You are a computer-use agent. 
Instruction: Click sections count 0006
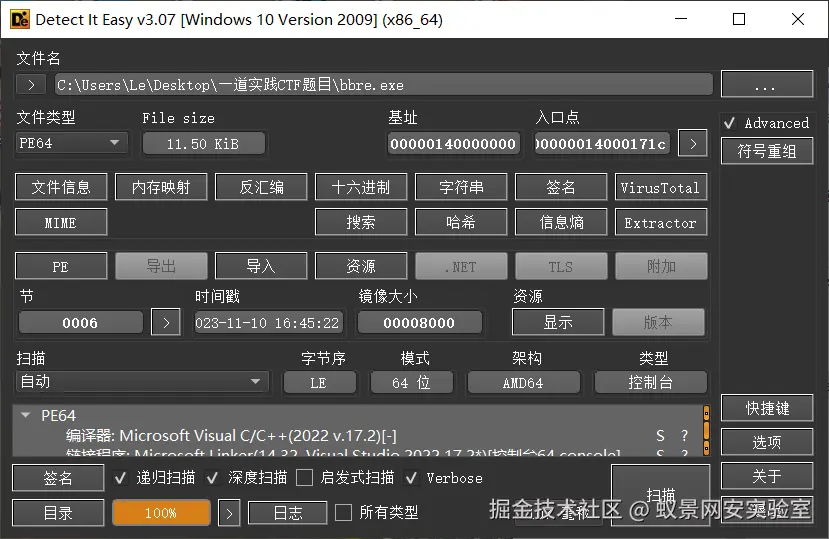tap(80, 323)
